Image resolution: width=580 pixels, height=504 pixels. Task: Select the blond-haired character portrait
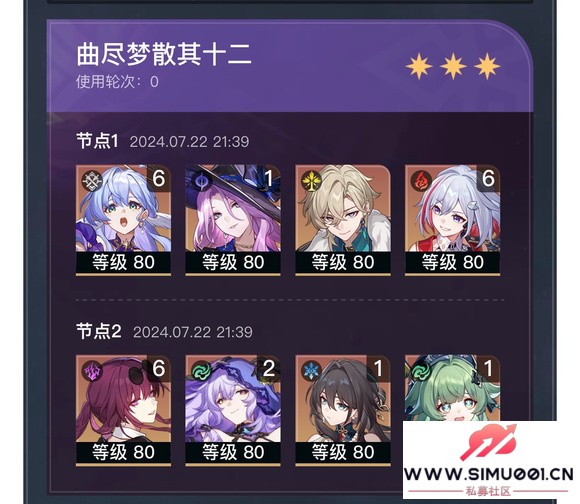pyautogui.click(x=343, y=220)
